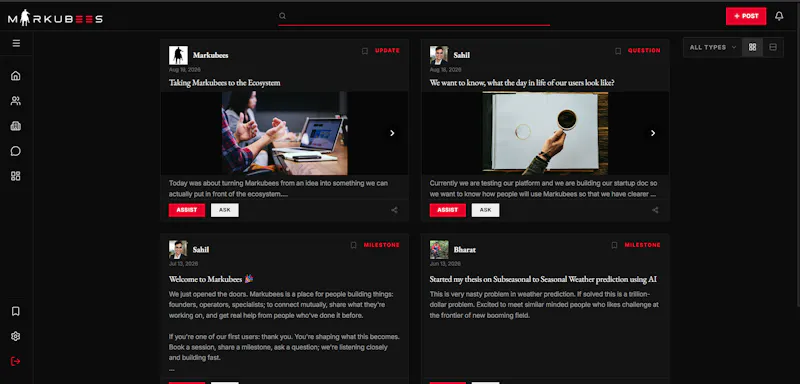The image size is (800, 384).
Task: Open saved bookmarks in sidebar
Action: pos(16,311)
